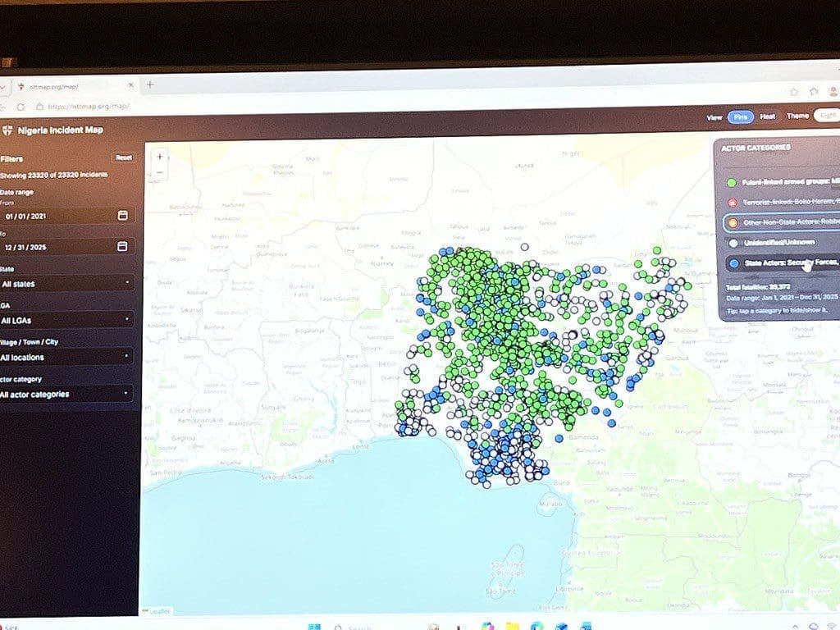Switch to the Heat map view
This screenshot has width=840, height=630.
pyautogui.click(x=768, y=116)
